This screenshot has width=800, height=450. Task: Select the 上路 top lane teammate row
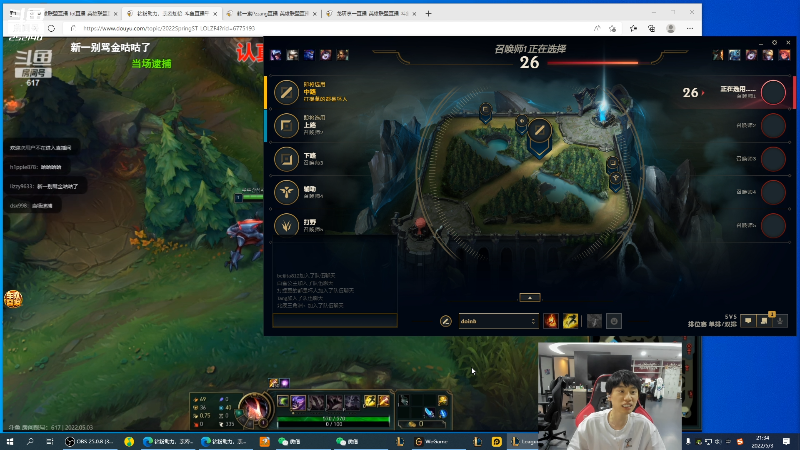click(x=332, y=125)
